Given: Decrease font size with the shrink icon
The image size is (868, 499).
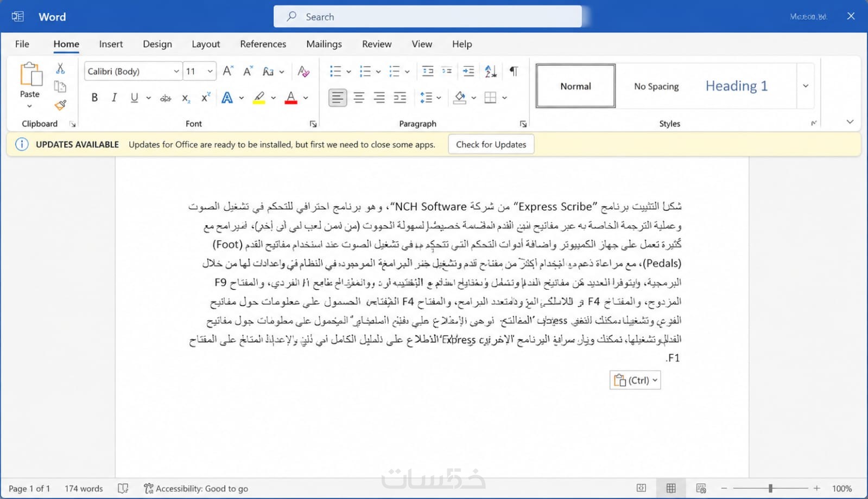Looking at the screenshot, I should coord(248,71).
